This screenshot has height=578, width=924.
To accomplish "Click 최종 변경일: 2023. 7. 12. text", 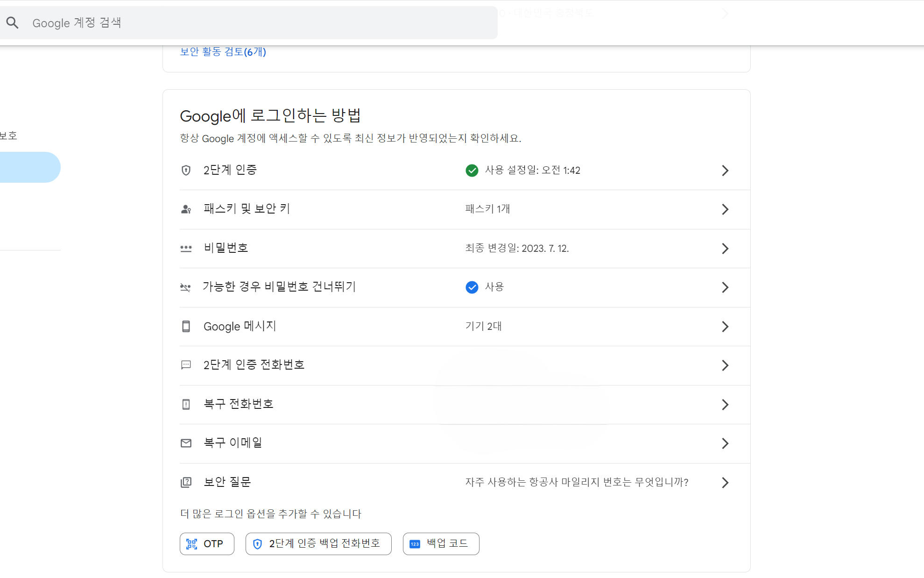I will 517,248.
